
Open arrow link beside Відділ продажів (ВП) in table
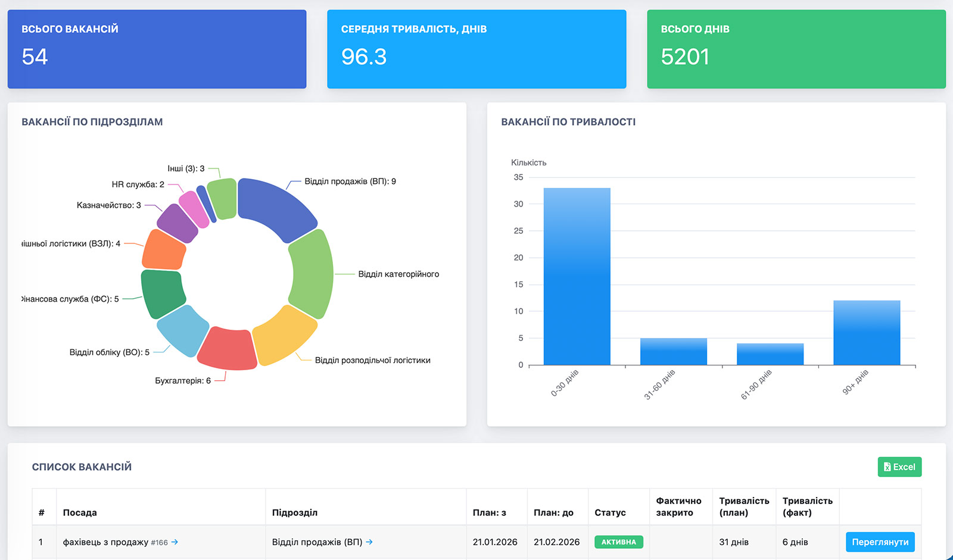pyautogui.click(x=369, y=542)
